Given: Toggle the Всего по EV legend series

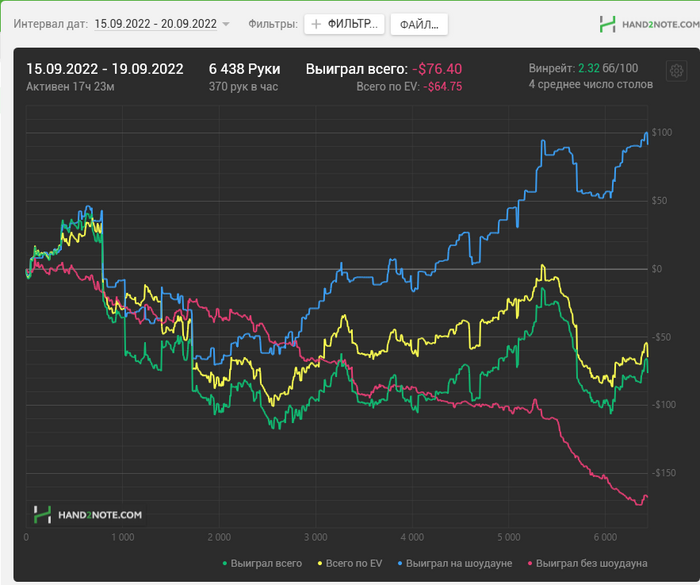Looking at the screenshot, I should [x=350, y=564].
